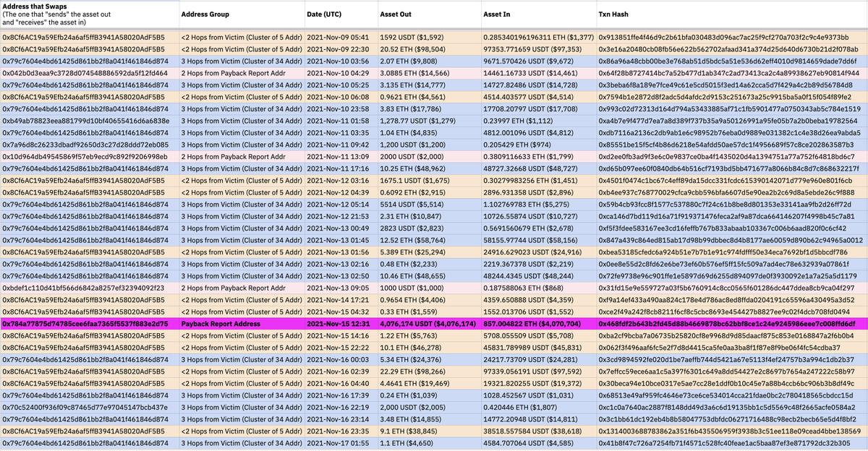Select asset out cell '1,278.77 USDT ($1,279)'
This screenshot has width=868, height=451.
[x=428, y=121]
